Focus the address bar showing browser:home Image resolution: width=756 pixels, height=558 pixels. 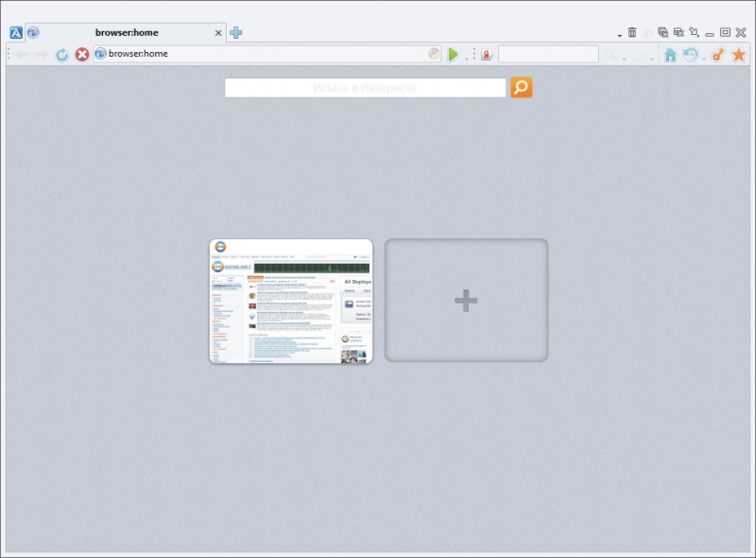point(266,54)
